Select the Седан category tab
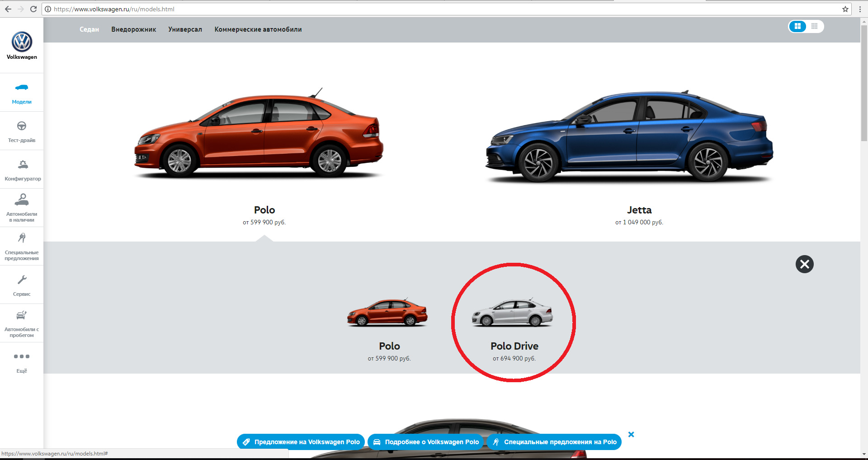The height and width of the screenshot is (460, 868). tap(89, 29)
